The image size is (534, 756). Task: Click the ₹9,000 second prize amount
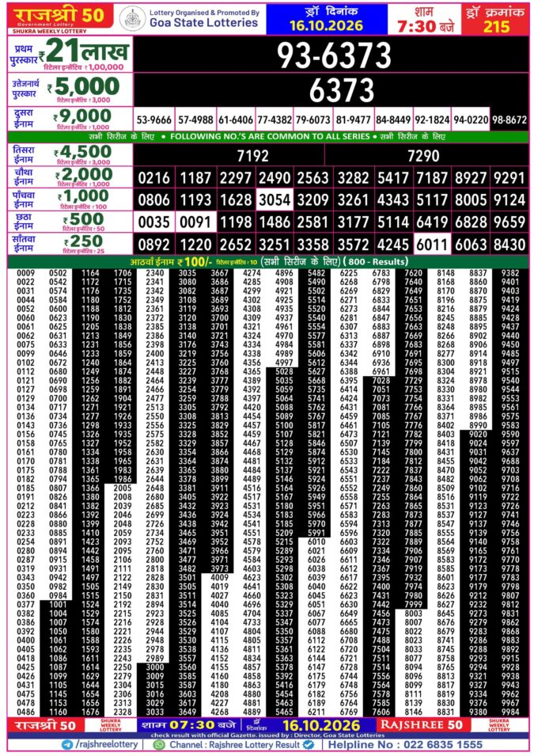[82, 116]
